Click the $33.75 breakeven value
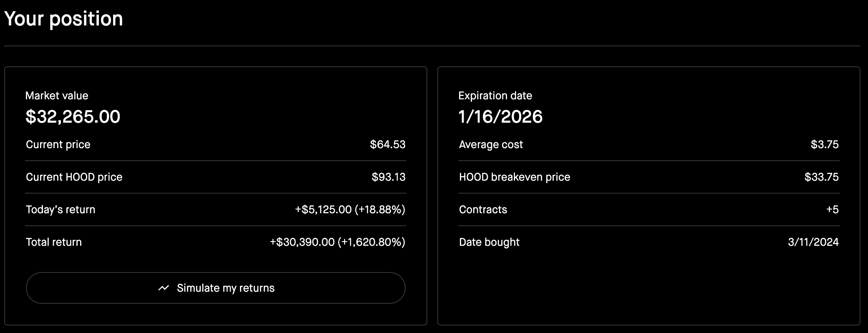This screenshot has height=333, width=868. pyautogui.click(x=822, y=177)
